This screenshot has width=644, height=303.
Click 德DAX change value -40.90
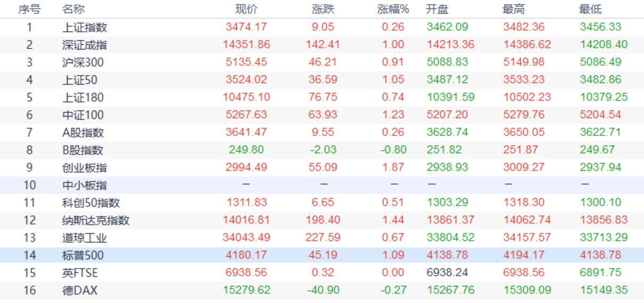(x=323, y=290)
